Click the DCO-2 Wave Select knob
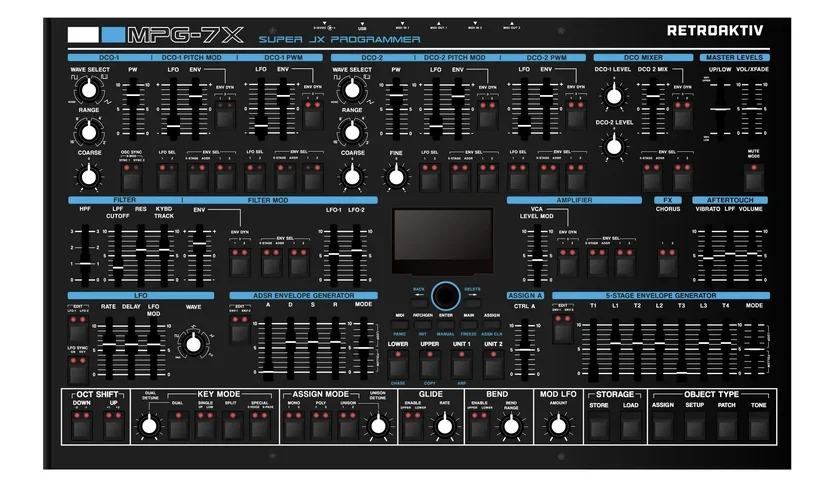The height and width of the screenshot is (500, 825). 352,90
